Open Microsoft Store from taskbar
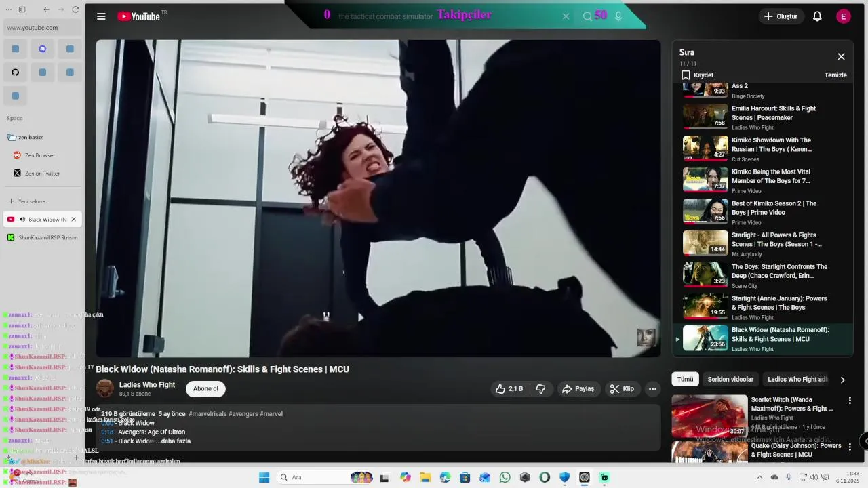 point(465,477)
